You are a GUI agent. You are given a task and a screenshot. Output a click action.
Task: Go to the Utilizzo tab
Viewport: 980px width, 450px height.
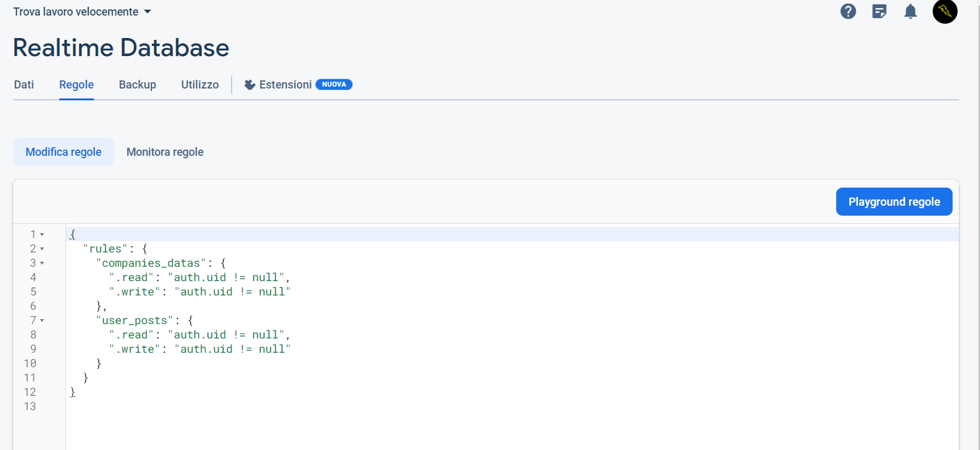click(x=200, y=85)
